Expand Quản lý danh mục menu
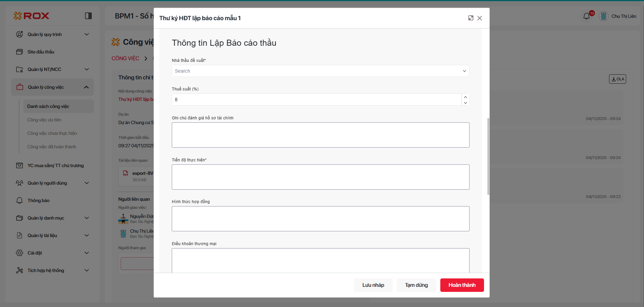644x307 pixels. [86, 218]
